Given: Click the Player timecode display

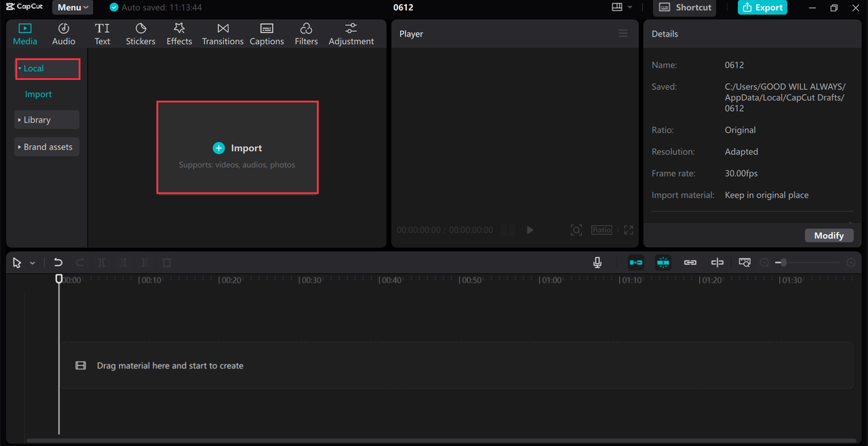Looking at the screenshot, I should click(445, 230).
